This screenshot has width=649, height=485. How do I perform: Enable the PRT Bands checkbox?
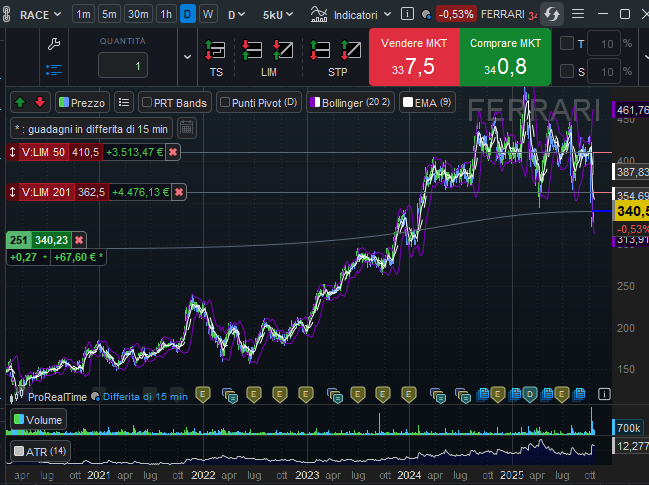[147, 102]
